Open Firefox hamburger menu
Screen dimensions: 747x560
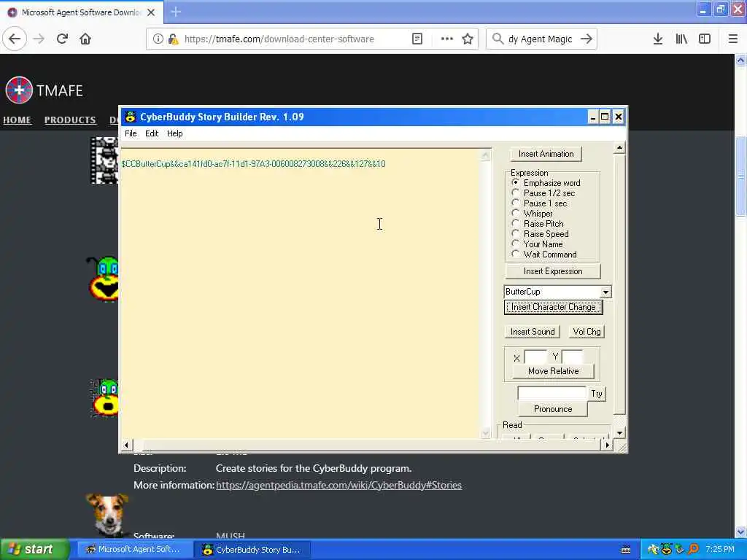732,39
